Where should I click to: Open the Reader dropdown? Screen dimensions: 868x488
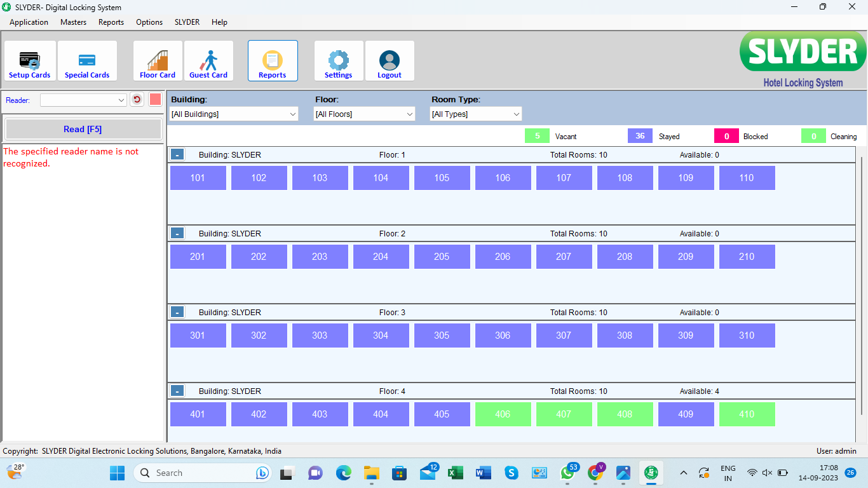84,100
